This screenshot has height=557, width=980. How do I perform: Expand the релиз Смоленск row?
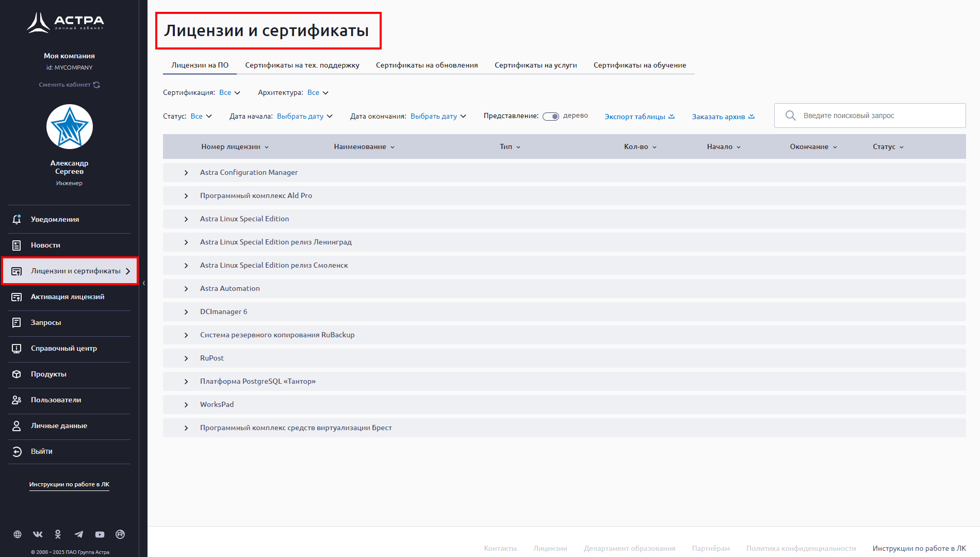[186, 266]
